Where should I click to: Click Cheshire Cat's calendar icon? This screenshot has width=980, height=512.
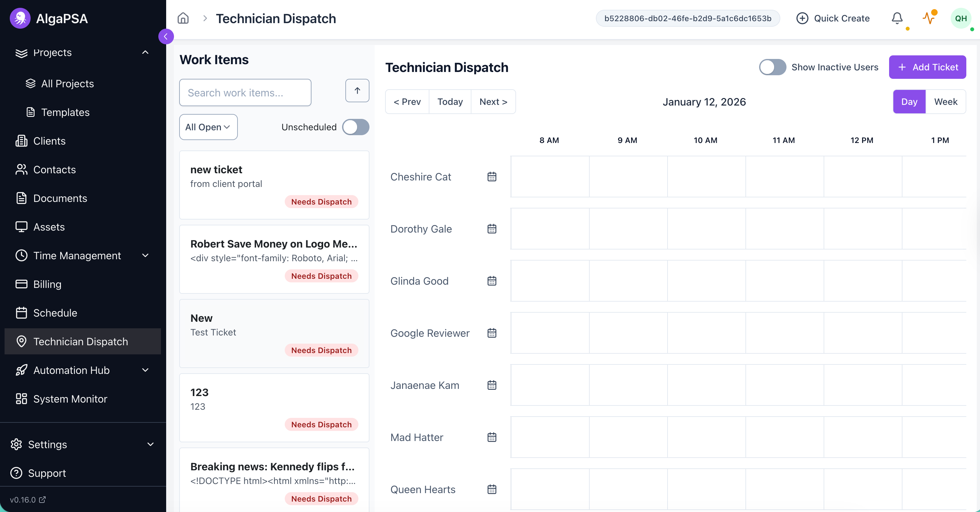coord(492,177)
